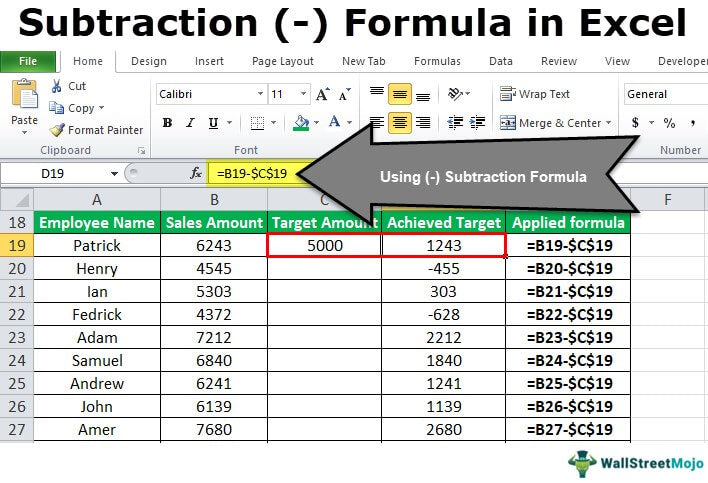Switch to the Formulas tab
708x483 pixels.
click(437, 61)
